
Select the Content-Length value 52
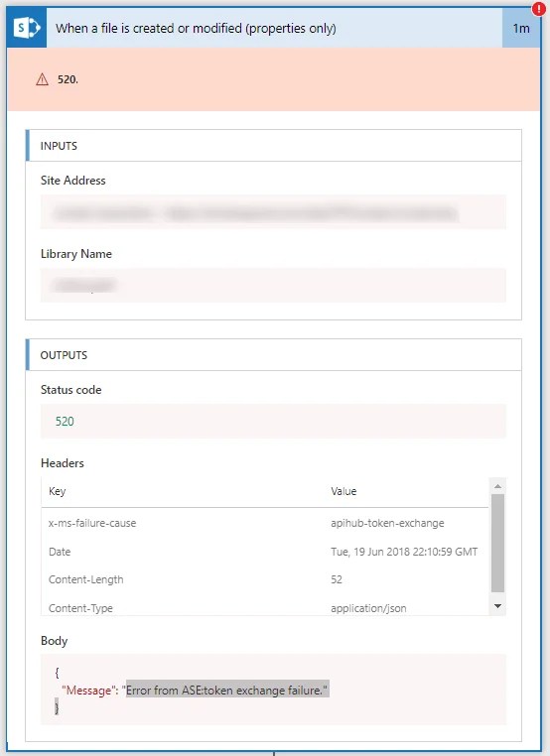[337, 579]
